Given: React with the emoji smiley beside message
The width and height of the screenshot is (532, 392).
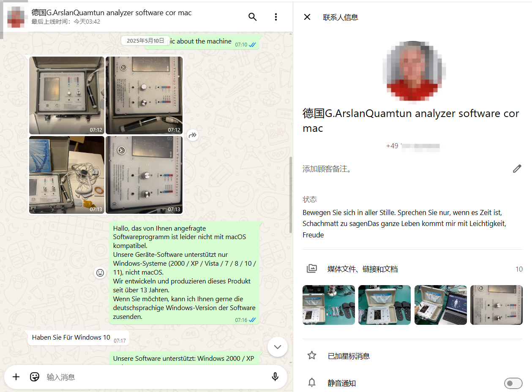Looking at the screenshot, I should click(x=100, y=273).
